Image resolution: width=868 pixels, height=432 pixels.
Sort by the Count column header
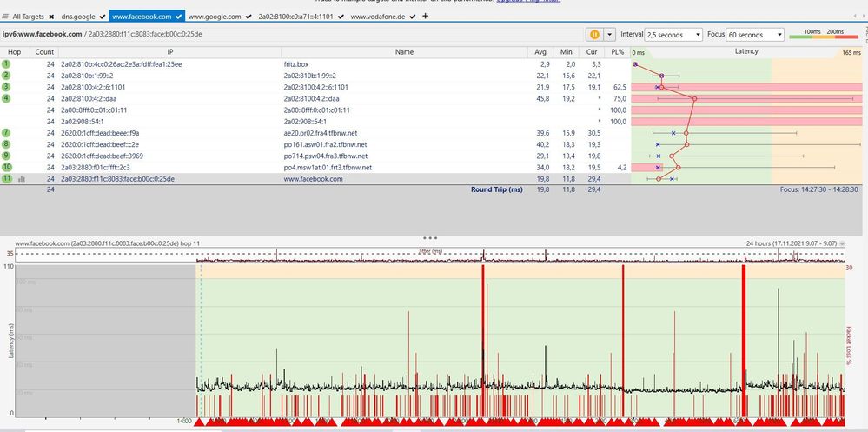click(x=44, y=52)
